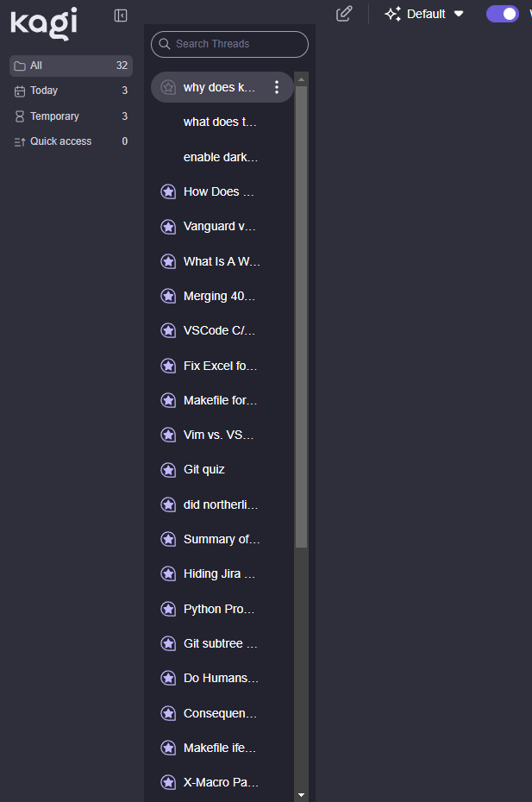The width and height of the screenshot is (532, 802).
Task: Select the All threads folder
Action: (71, 66)
